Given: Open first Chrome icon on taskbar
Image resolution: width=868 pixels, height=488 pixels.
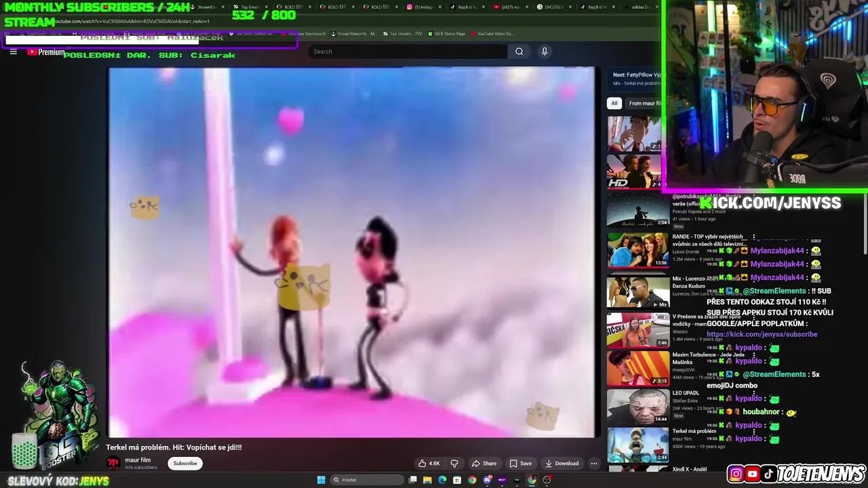Looking at the screenshot, I should tap(472, 480).
